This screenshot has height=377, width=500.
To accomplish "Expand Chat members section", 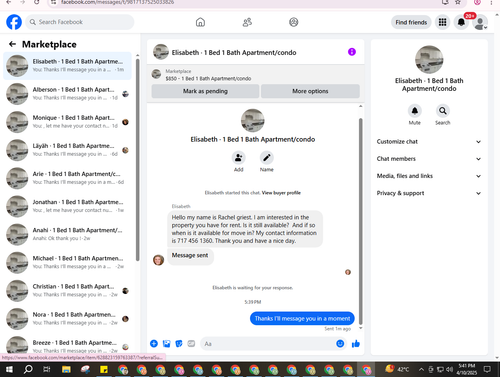I will click(429, 159).
